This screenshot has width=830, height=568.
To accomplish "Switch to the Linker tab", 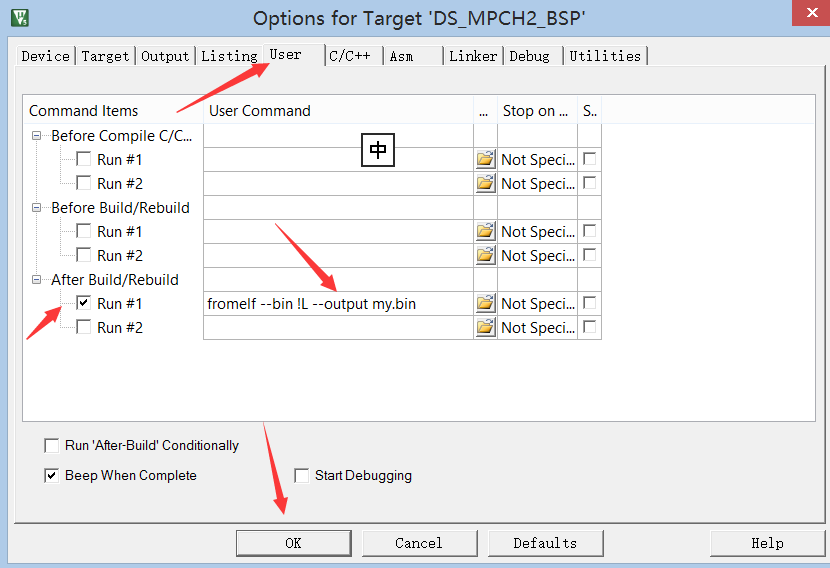I will coord(473,56).
